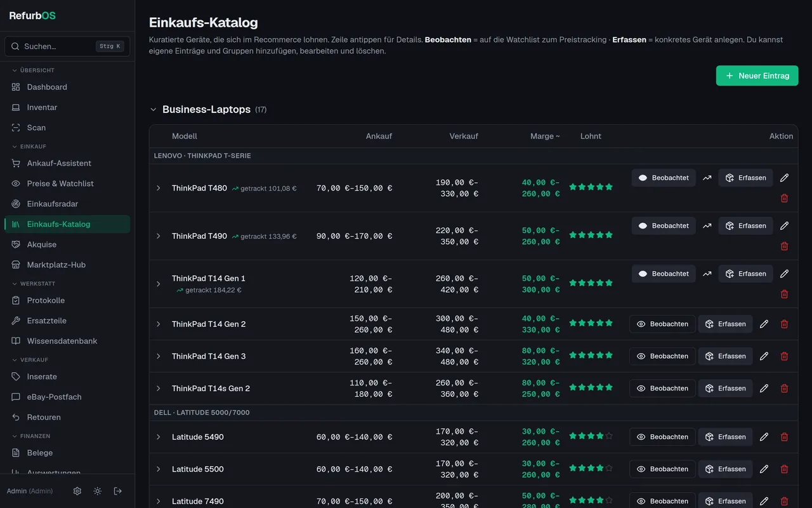Collapse the Business-Laptops group
The width and height of the screenshot is (812, 508).
[153, 110]
